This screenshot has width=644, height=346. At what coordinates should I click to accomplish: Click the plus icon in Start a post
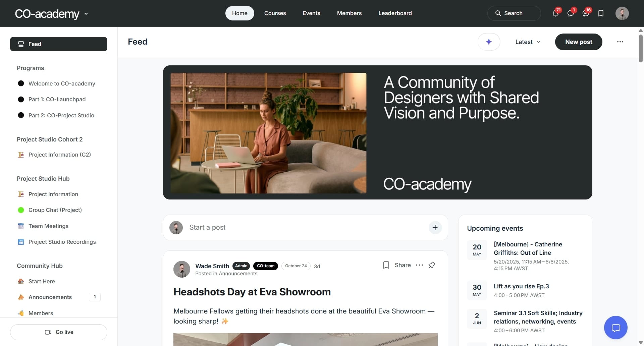[x=435, y=227]
